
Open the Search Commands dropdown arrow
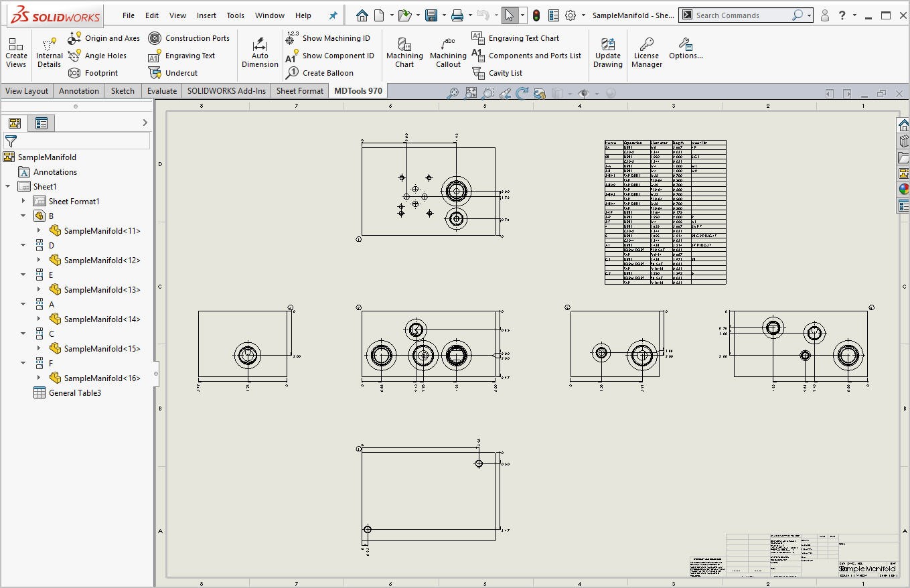click(x=809, y=15)
